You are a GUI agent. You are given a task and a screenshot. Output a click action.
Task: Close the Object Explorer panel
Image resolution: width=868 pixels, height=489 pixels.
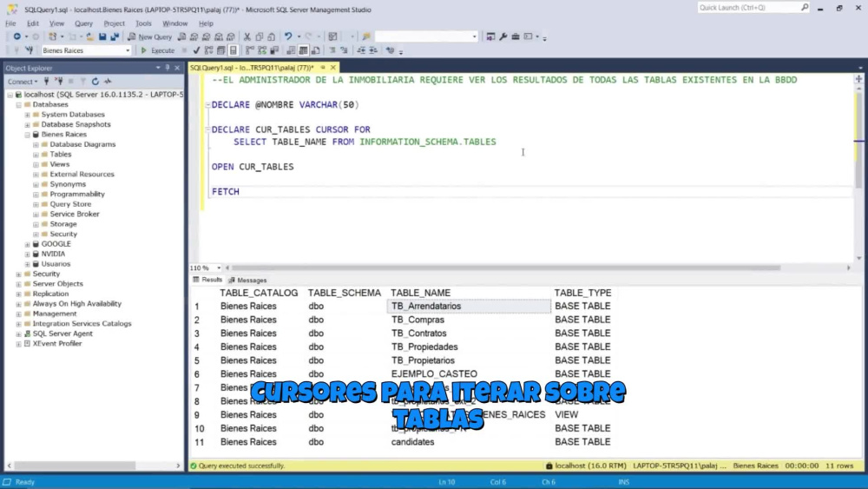[177, 68]
